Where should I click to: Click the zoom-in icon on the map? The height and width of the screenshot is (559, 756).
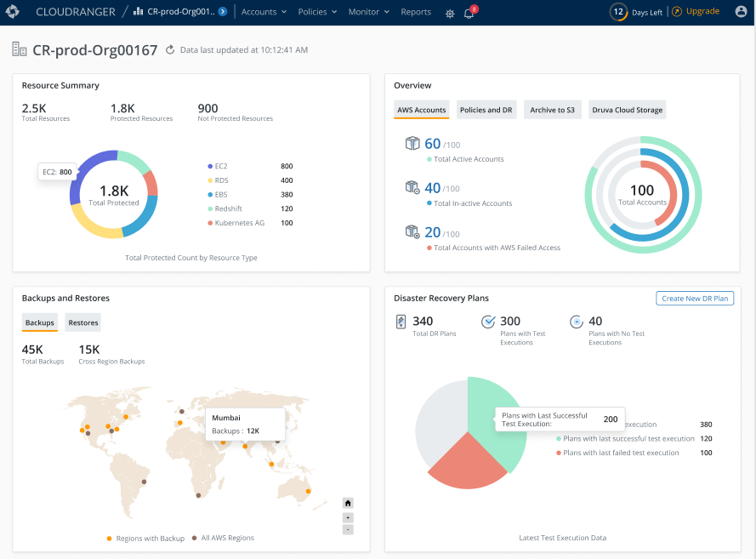347,516
